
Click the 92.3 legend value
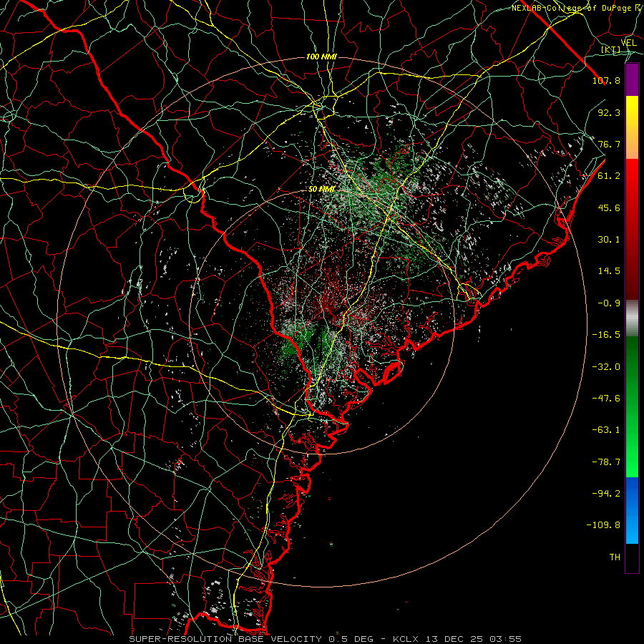click(x=609, y=112)
